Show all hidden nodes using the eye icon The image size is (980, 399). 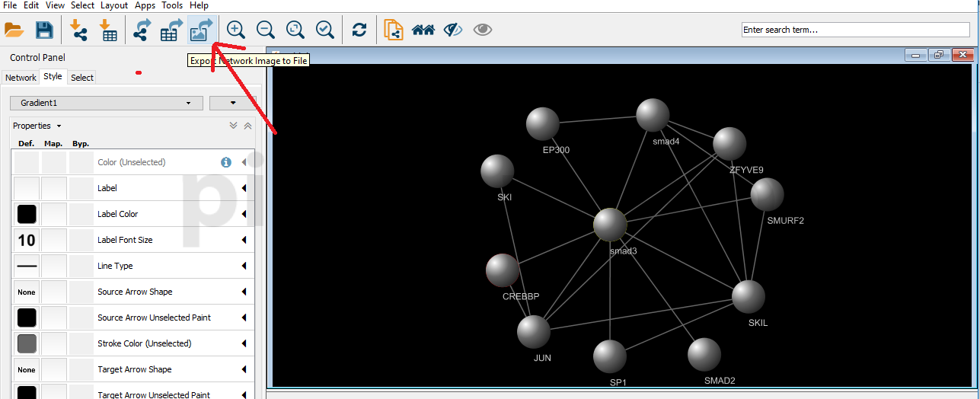[x=483, y=30]
